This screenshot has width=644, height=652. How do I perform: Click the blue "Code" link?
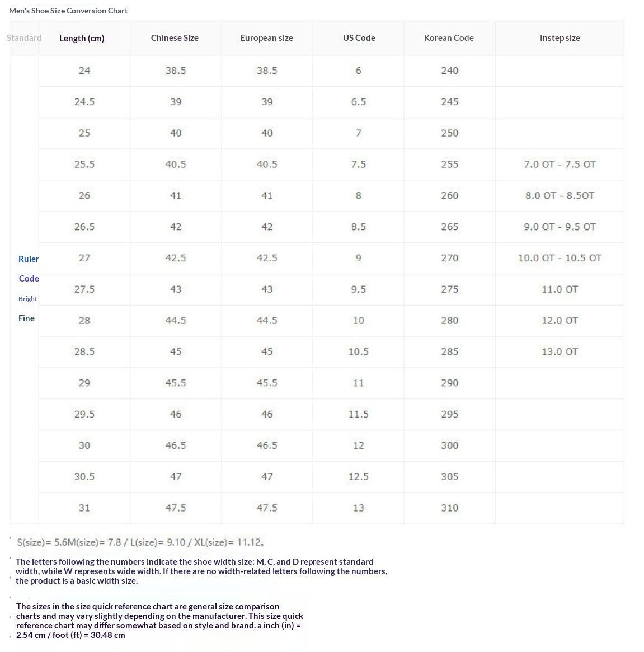click(x=29, y=278)
